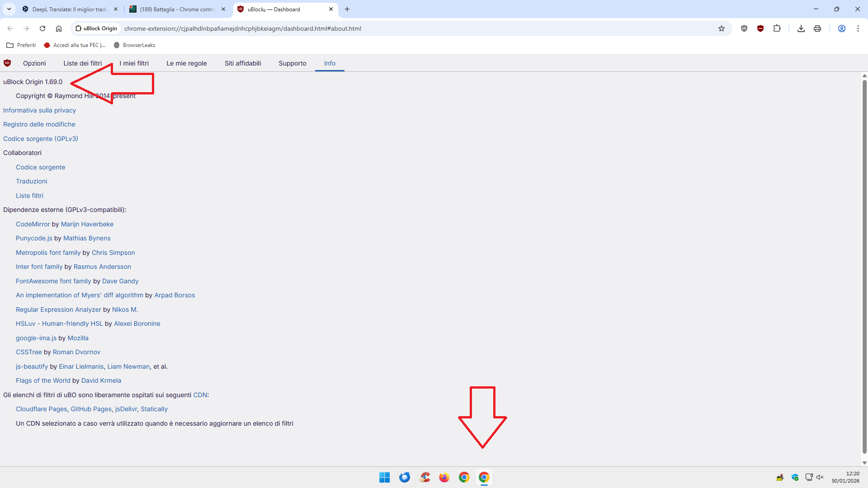
Task: Click the grey shield extension icon
Action: [744, 28]
